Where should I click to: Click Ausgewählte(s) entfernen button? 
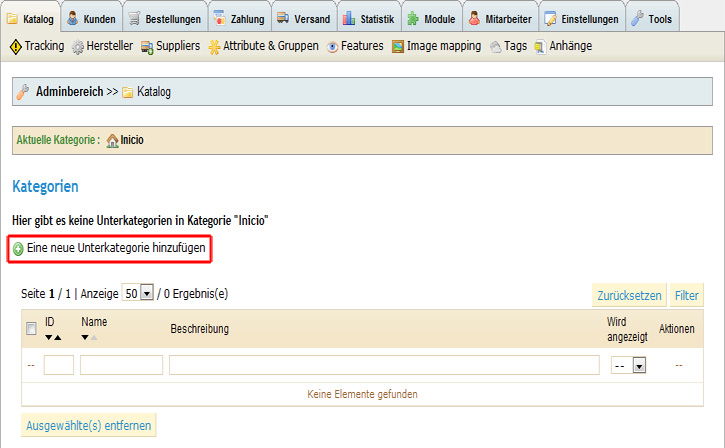(x=89, y=425)
